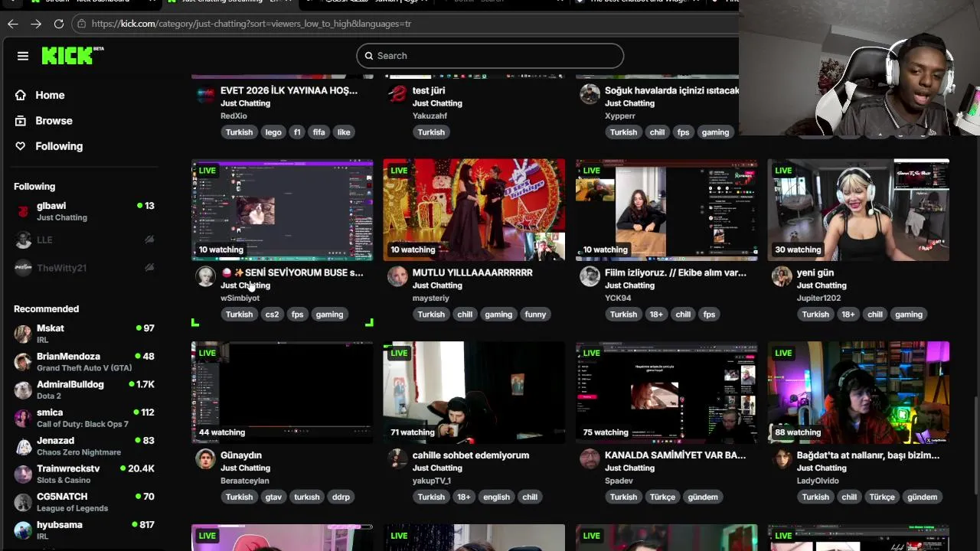Open glbawi channel avatar in sidebar
This screenshot has width=980, height=551.
click(23, 211)
